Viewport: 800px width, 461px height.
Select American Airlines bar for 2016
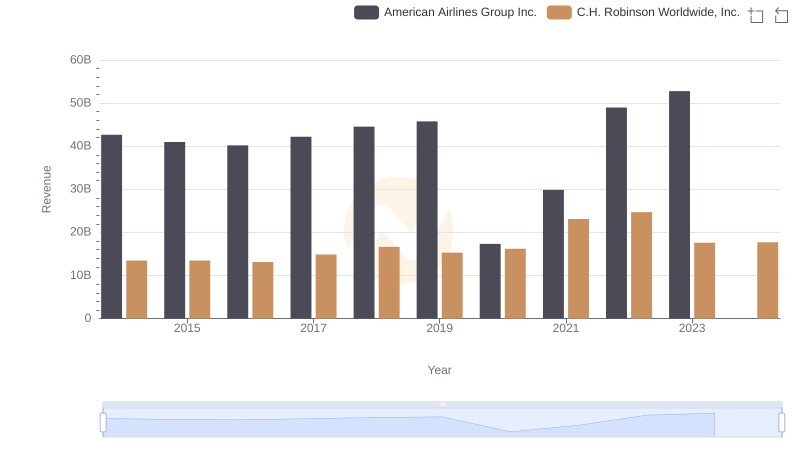238,232
